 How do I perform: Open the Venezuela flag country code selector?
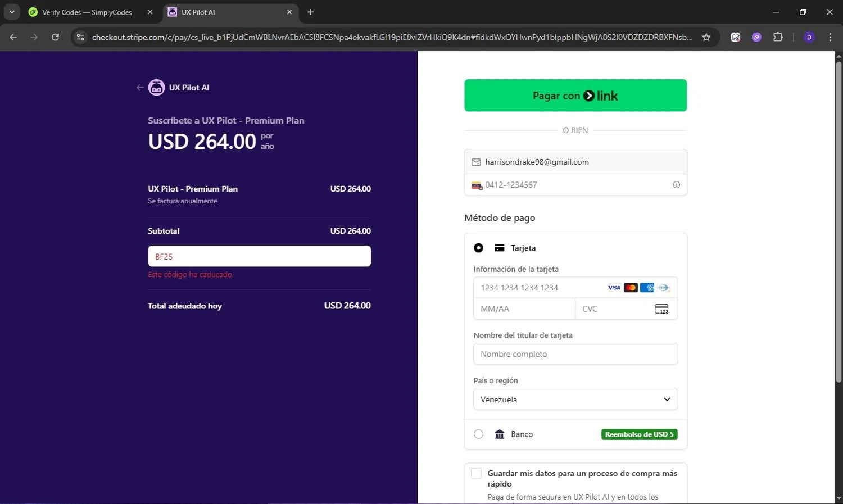477,185
